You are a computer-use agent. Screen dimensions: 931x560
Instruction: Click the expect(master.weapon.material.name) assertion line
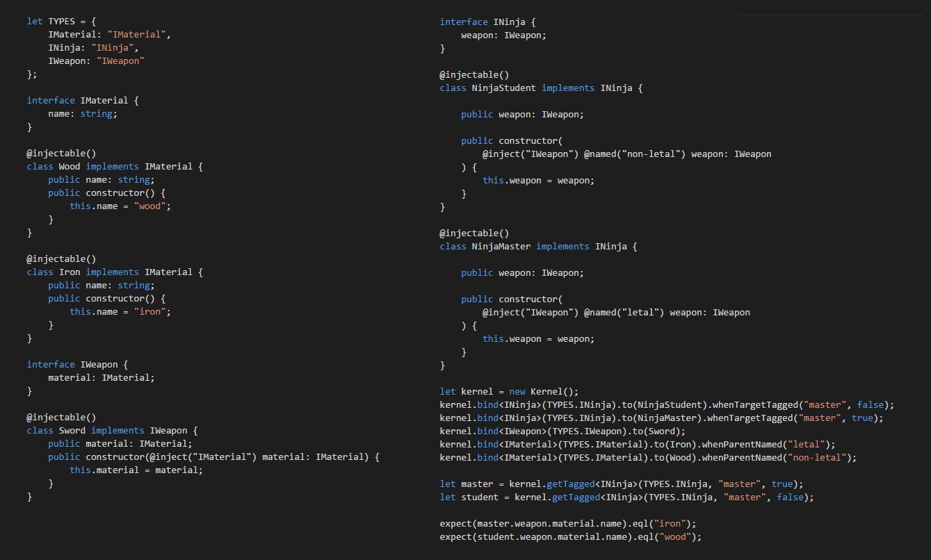tap(568, 524)
